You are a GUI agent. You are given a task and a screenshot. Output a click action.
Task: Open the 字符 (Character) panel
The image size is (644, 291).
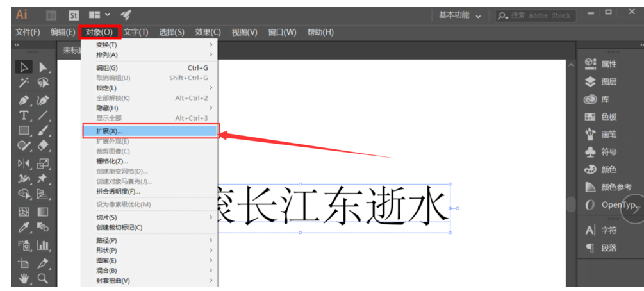coord(601,231)
